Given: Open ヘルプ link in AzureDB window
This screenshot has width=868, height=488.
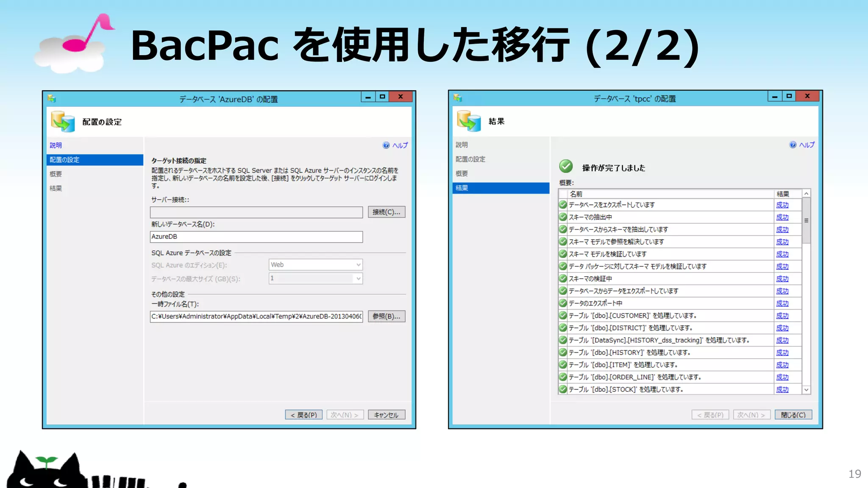Looking at the screenshot, I should 400,145.
